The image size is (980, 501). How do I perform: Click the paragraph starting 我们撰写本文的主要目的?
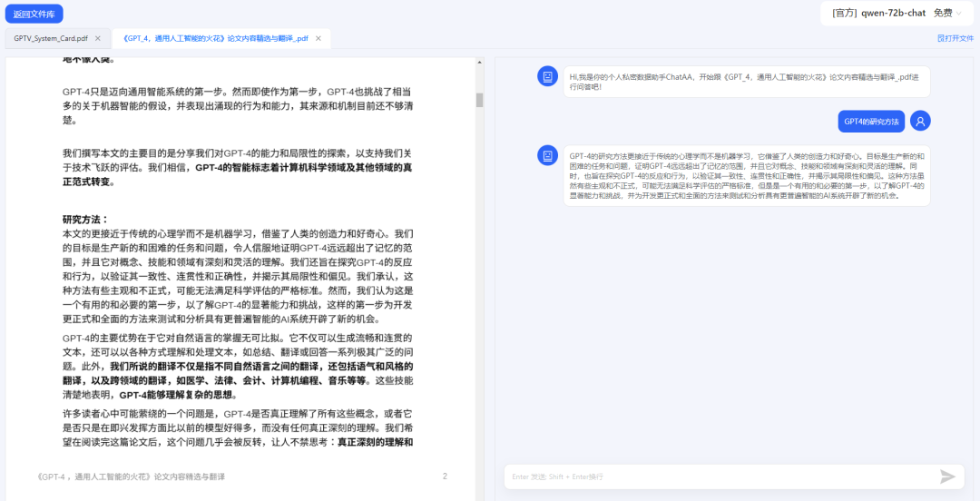(238, 168)
